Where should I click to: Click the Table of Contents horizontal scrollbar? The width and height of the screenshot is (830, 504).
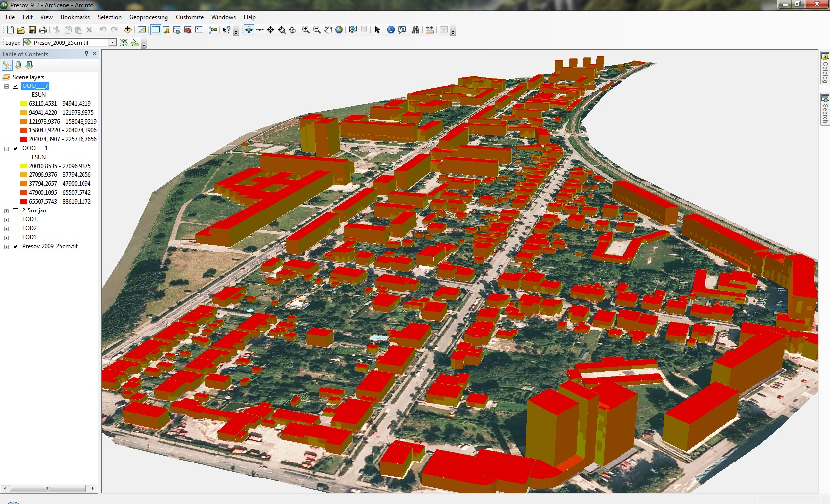coord(48,488)
